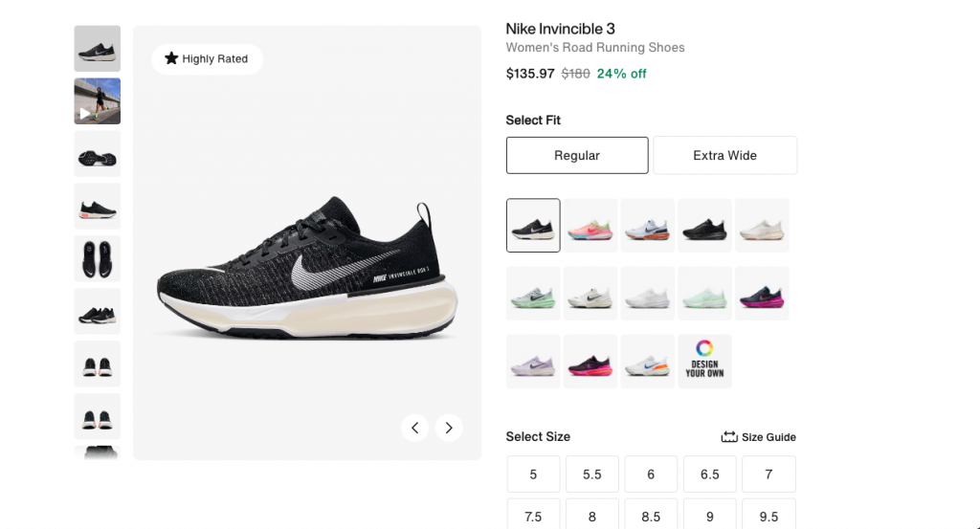View the first side-profile thumbnail
The image size is (980, 529).
(x=98, y=49)
